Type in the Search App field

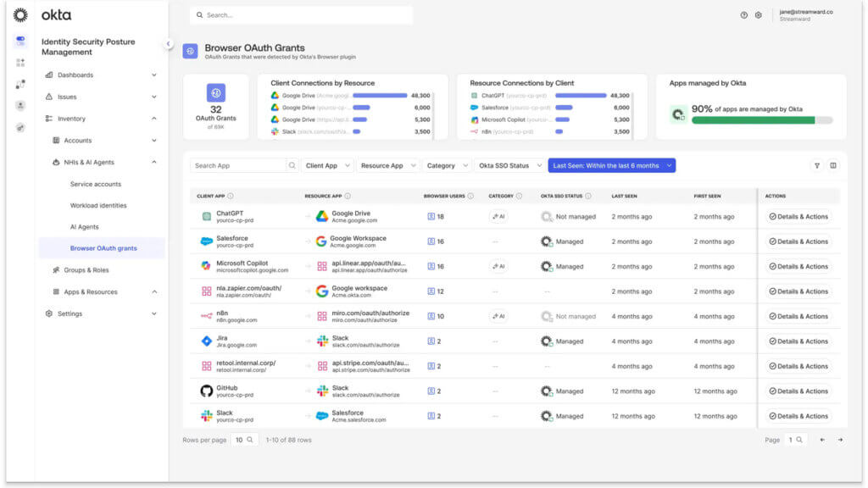[x=240, y=165]
